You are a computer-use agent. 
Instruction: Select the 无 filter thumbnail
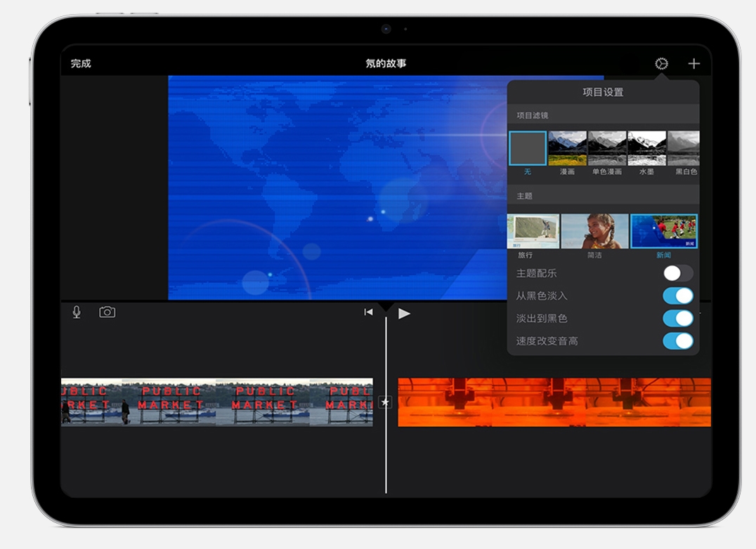click(x=528, y=148)
